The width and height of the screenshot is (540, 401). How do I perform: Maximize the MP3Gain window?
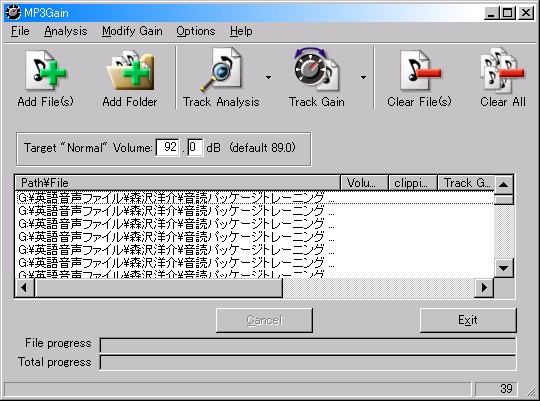pyautogui.click(x=508, y=13)
